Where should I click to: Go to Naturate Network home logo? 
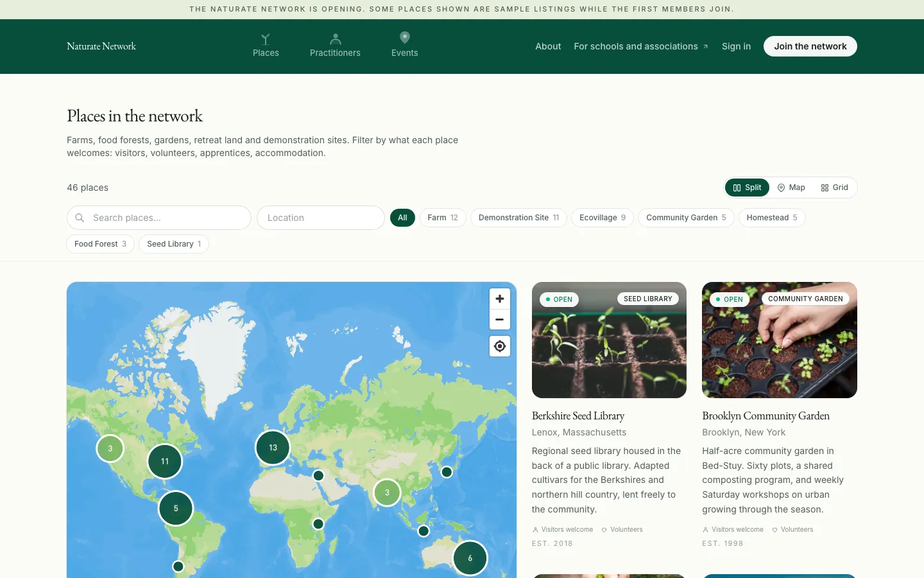click(x=101, y=46)
